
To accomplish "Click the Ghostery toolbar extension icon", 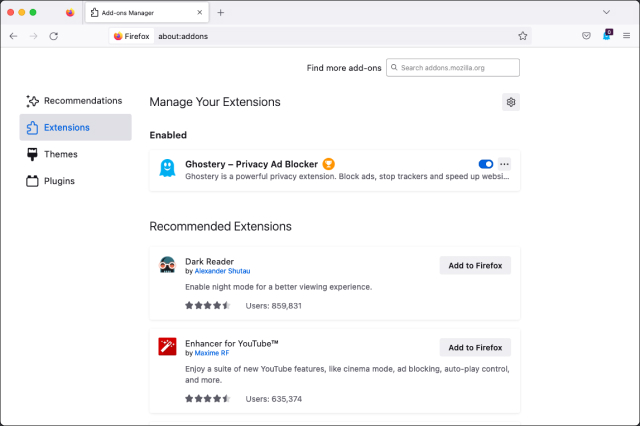I will 607,36.
